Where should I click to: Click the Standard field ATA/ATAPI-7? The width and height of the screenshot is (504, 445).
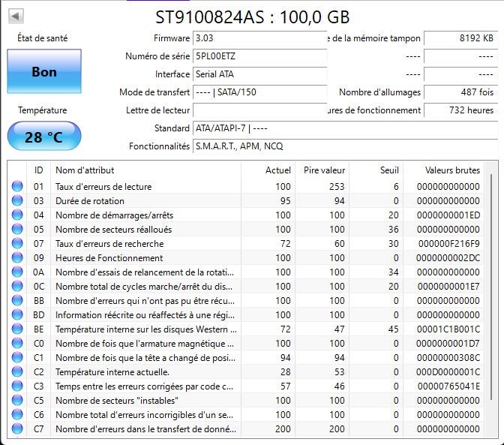[345, 128]
